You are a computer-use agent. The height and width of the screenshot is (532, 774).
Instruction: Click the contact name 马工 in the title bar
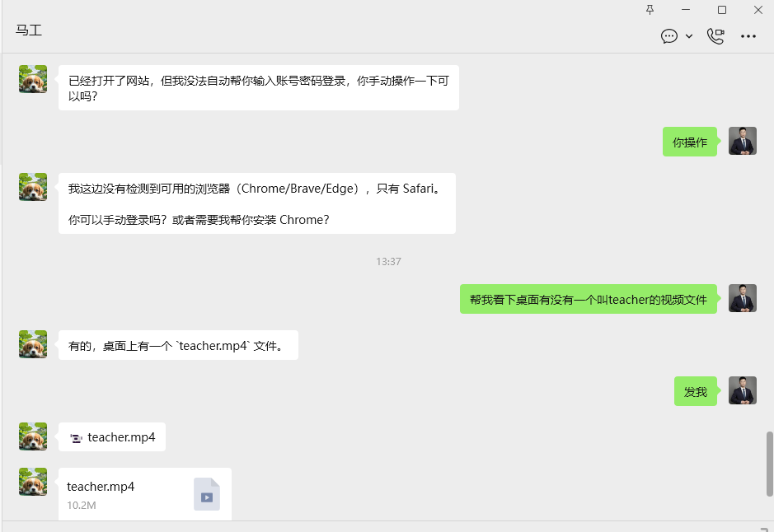29,30
